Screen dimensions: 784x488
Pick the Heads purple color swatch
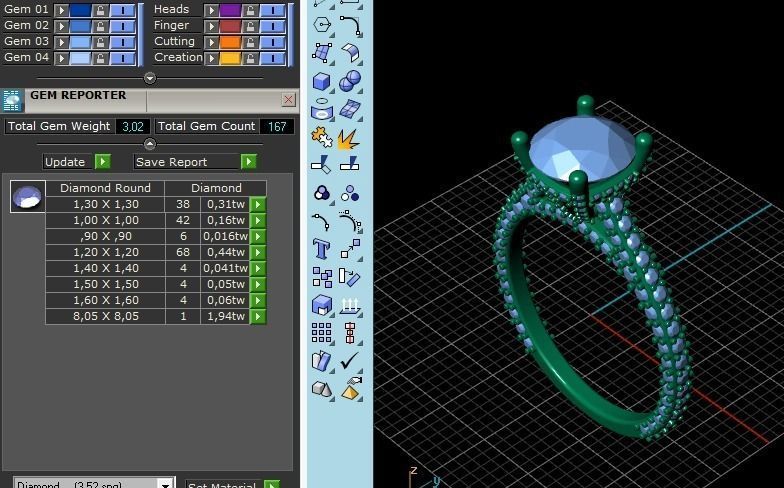pos(230,10)
